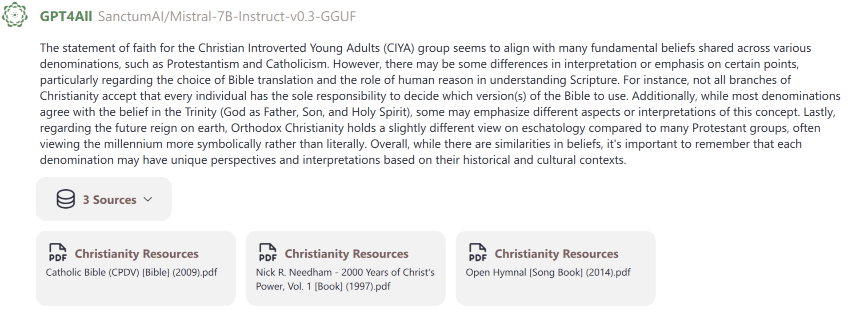Click the PDF icon on the Open Hymnal card
The height and width of the screenshot is (322, 868).
coord(478,252)
